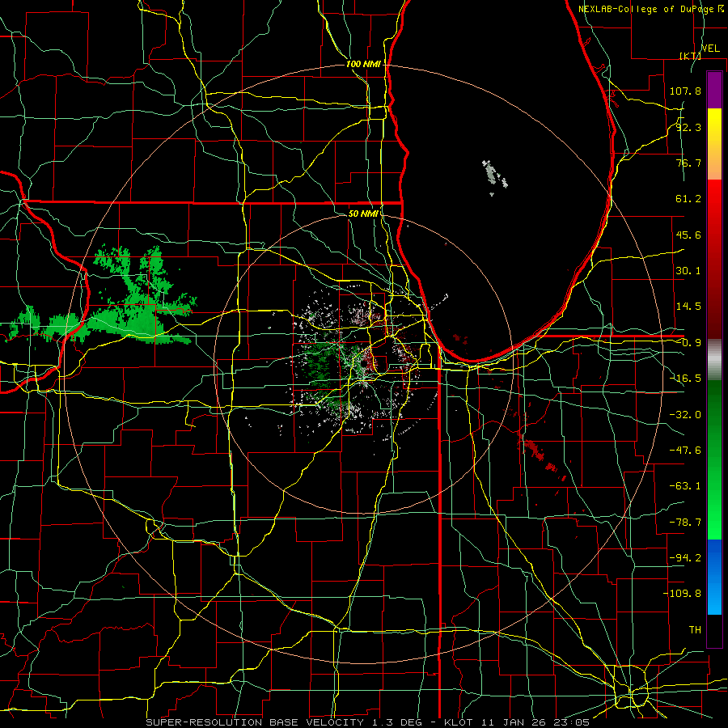Click the 50 NMI range ring label
The image size is (728, 728).
point(363,214)
